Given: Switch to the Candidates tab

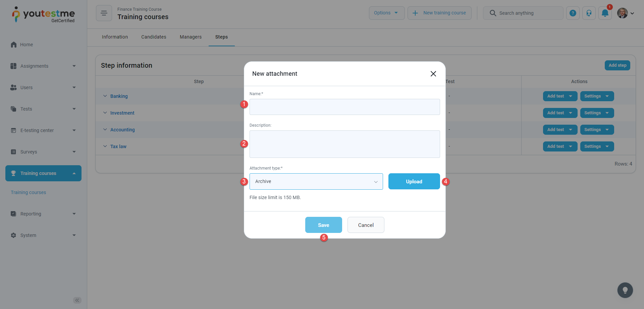Looking at the screenshot, I should [154, 37].
